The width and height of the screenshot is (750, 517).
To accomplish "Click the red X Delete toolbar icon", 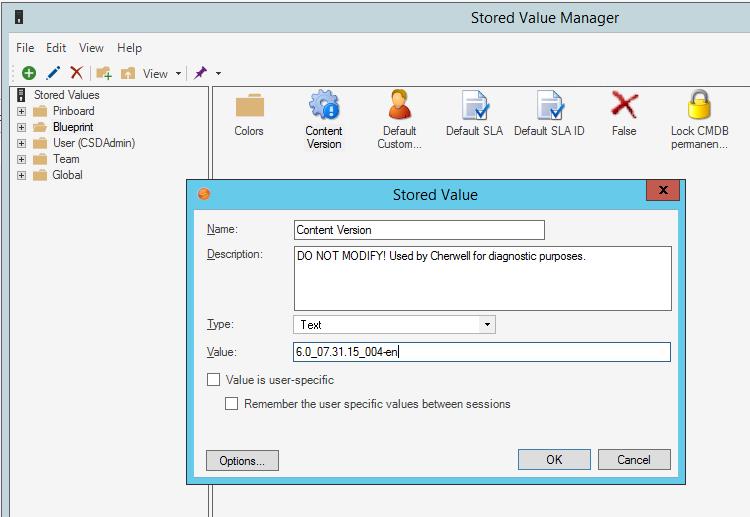I will [77, 73].
